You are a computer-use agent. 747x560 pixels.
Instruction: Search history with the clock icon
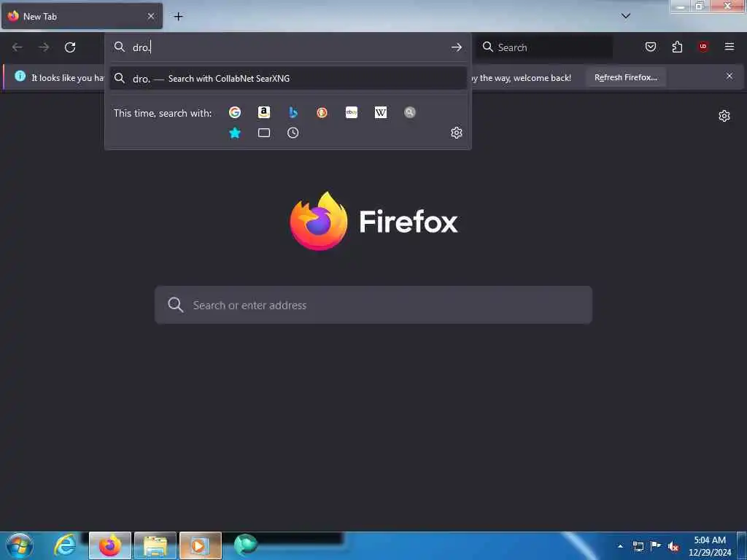click(x=293, y=133)
